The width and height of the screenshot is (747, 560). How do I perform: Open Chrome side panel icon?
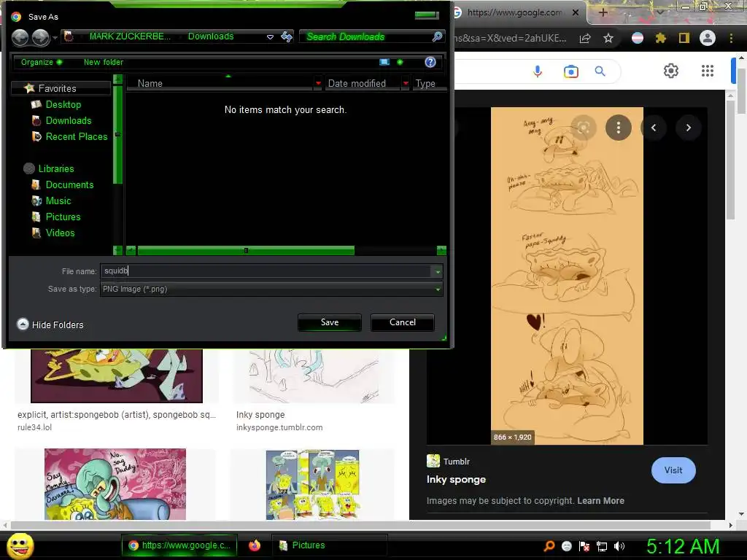[684, 38]
